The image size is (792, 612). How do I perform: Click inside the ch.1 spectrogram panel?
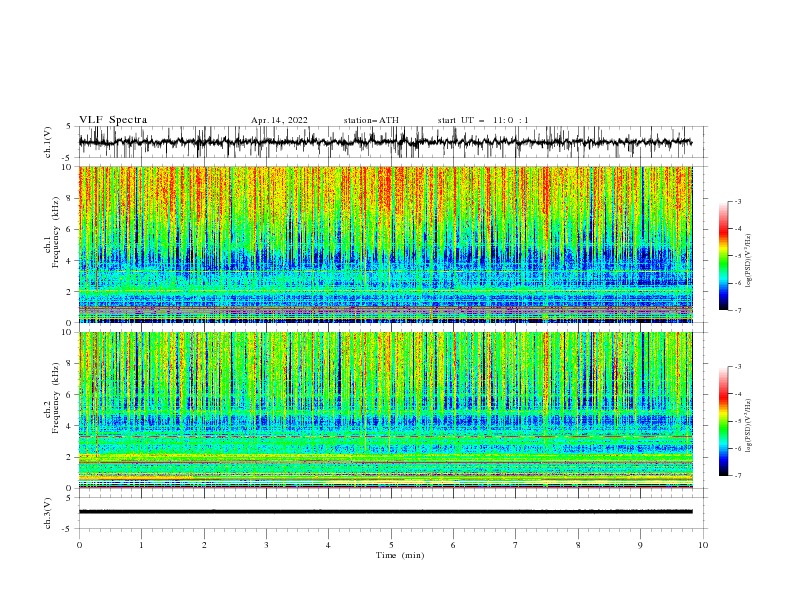point(385,244)
